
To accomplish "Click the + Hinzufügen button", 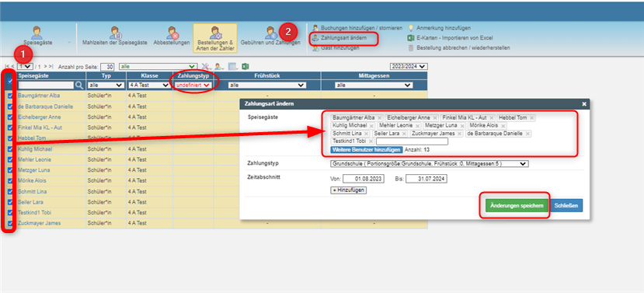I will 348,190.
